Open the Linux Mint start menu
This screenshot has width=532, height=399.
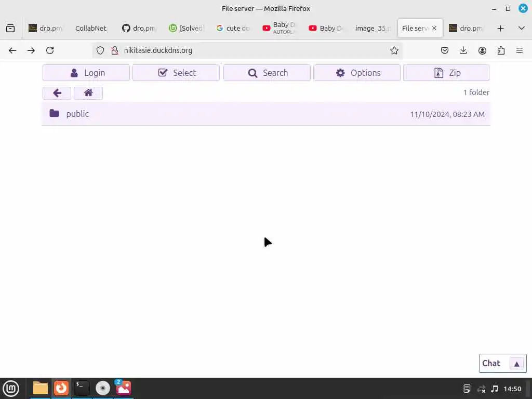[11, 388]
